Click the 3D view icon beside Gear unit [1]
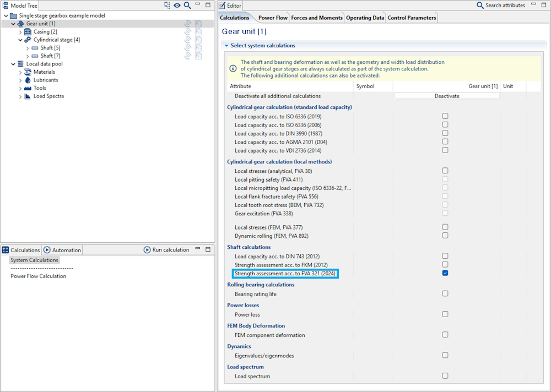 pyautogui.click(x=188, y=24)
